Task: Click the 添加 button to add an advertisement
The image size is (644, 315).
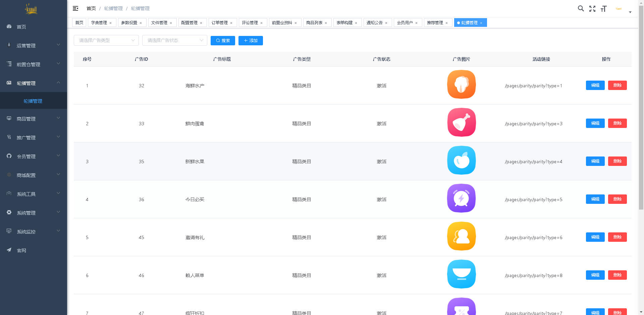Action: (251, 41)
